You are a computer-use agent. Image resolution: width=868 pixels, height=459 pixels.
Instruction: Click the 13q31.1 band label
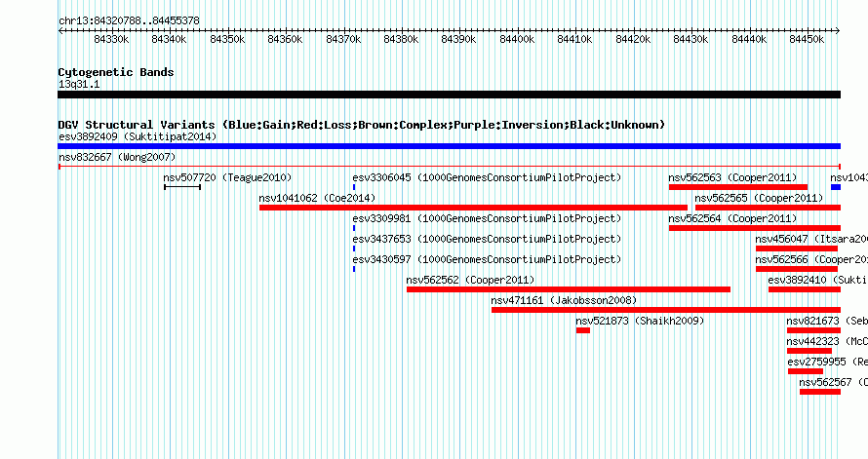79,84
